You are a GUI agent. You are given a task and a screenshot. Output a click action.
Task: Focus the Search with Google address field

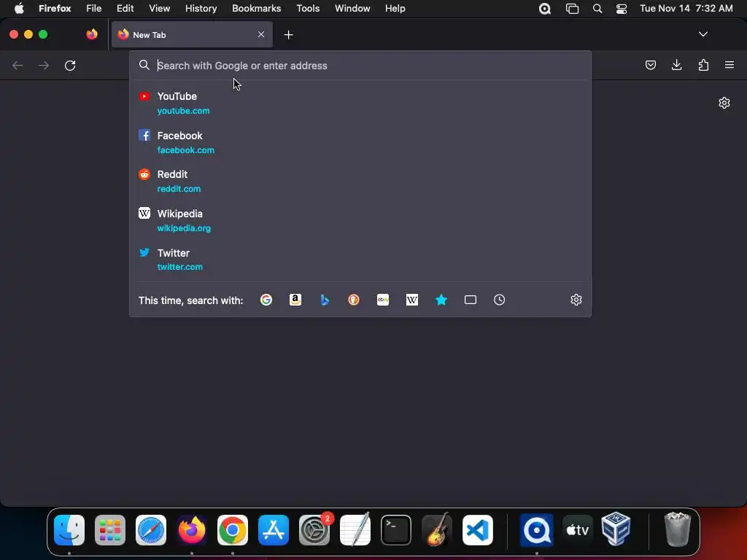[x=360, y=66]
